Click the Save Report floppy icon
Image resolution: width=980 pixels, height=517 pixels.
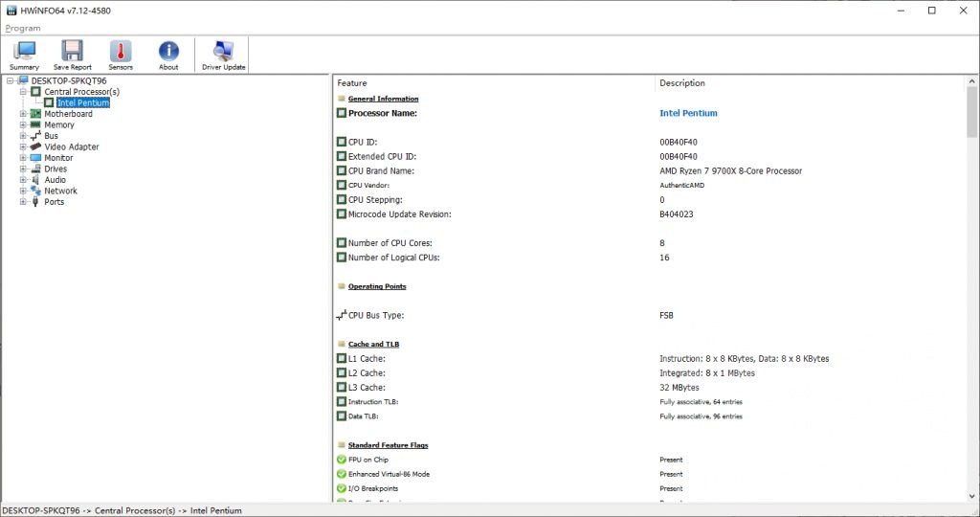pos(73,56)
